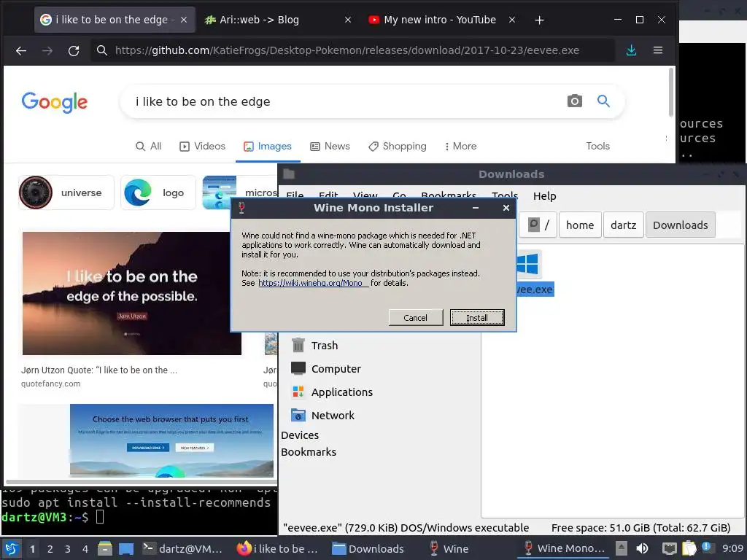Click the show desktop icon in taskbar
This screenshot has height=560, width=747.
pos(126,548)
